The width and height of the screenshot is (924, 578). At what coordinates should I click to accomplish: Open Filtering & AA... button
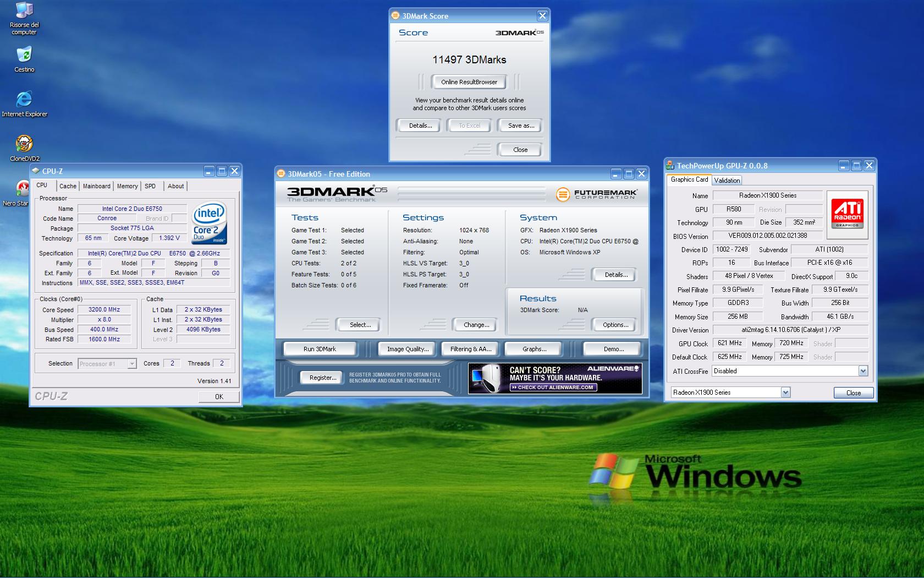(471, 349)
